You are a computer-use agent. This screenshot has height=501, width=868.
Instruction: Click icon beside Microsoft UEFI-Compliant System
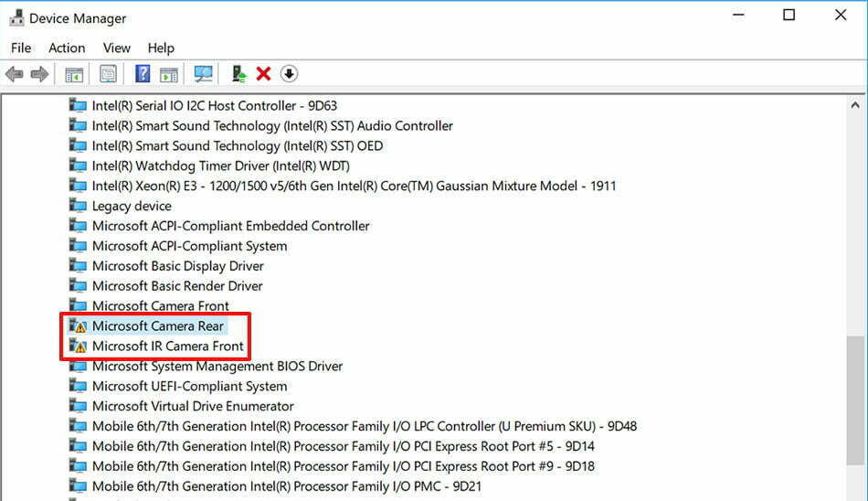click(x=78, y=386)
